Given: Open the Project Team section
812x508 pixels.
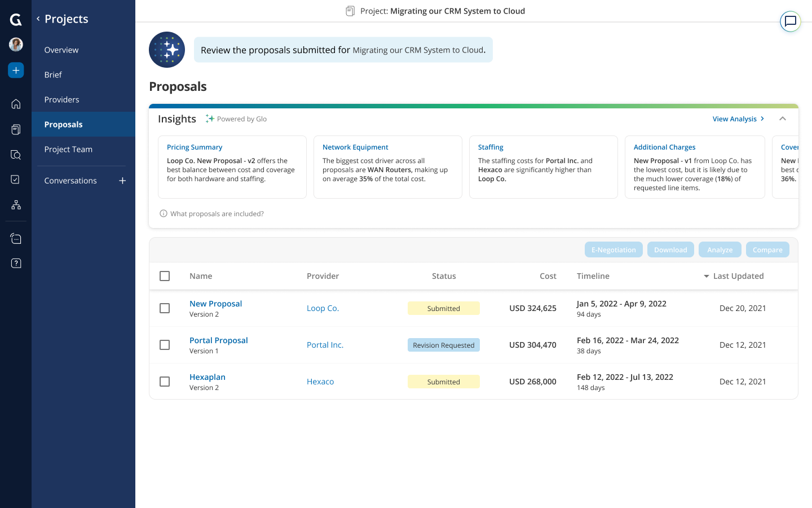Looking at the screenshot, I should click(68, 149).
